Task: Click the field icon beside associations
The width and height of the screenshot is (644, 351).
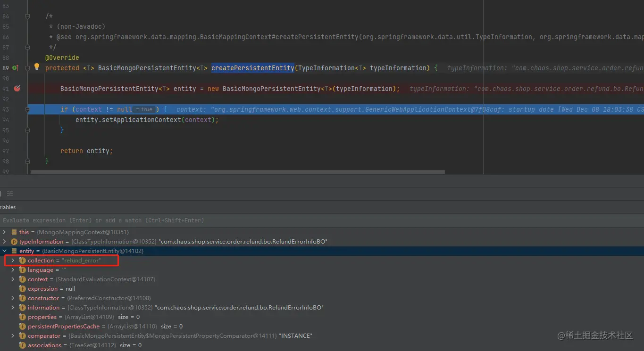Action: click(x=22, y=345)
